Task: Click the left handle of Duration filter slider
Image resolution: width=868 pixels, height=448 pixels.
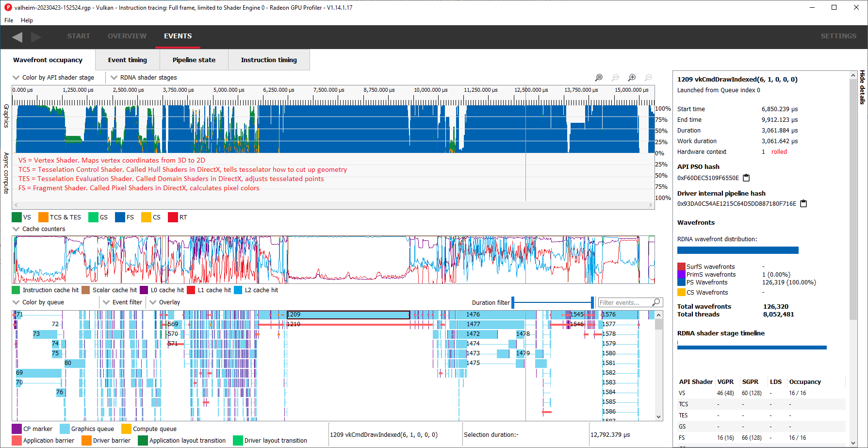Action: coord(513,302)
